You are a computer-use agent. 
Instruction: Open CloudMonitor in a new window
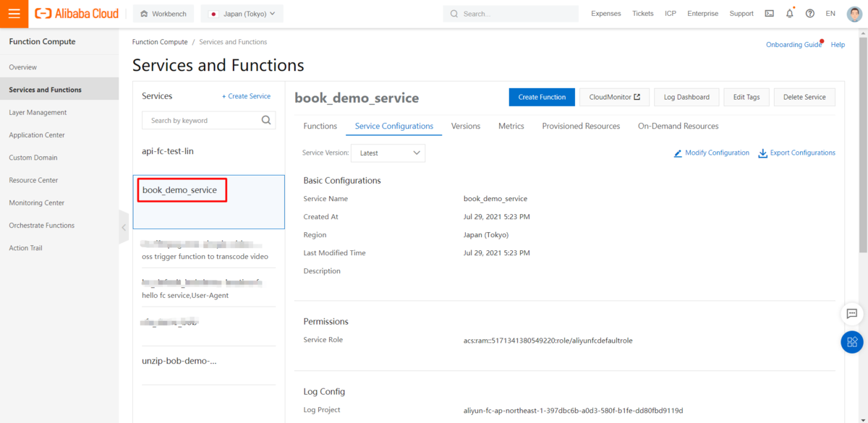coord(614,97)
